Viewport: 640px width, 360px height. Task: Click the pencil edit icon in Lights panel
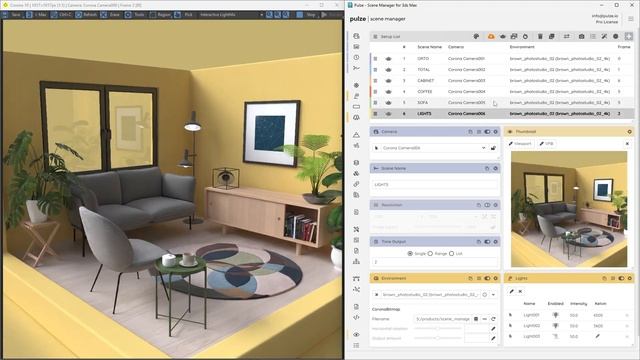(511, 291)
